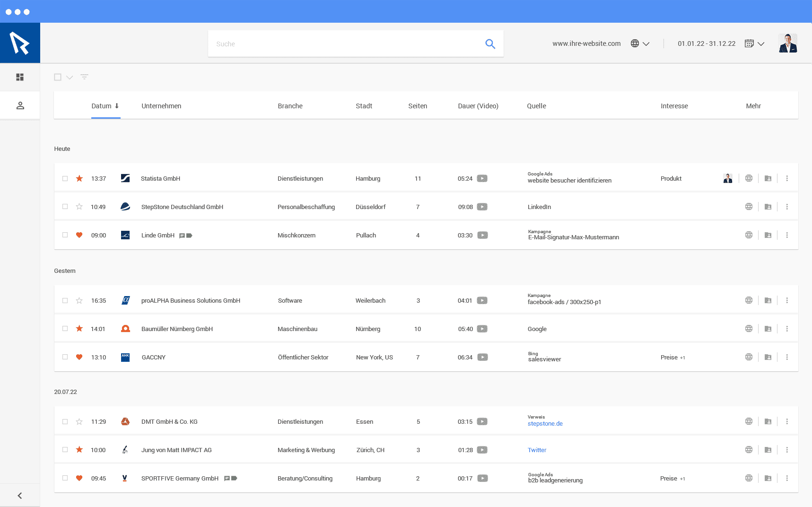The height and width of the screenshot is (507, 812).
Task: Toggle the select-all checkbox above table
Action: (x=58, y=77)
